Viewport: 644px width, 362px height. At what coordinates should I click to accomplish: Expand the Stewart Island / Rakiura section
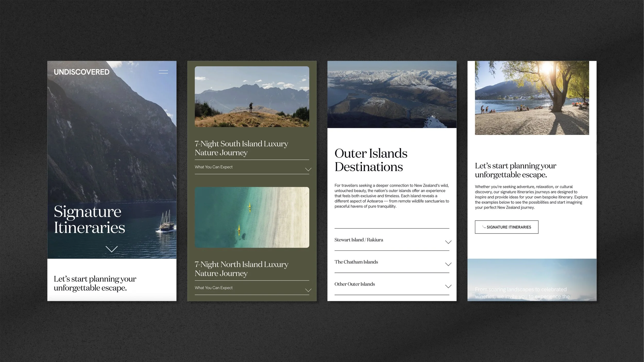359,240
